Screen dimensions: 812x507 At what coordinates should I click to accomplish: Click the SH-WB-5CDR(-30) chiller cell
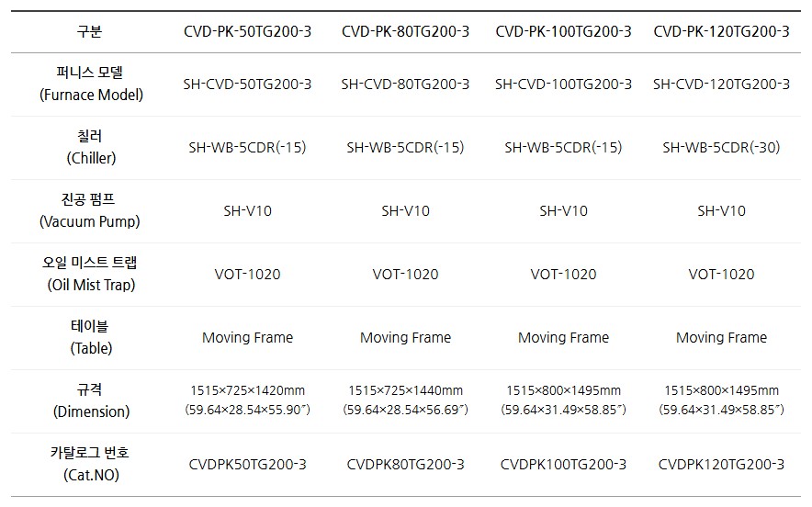tap(721, 147)
